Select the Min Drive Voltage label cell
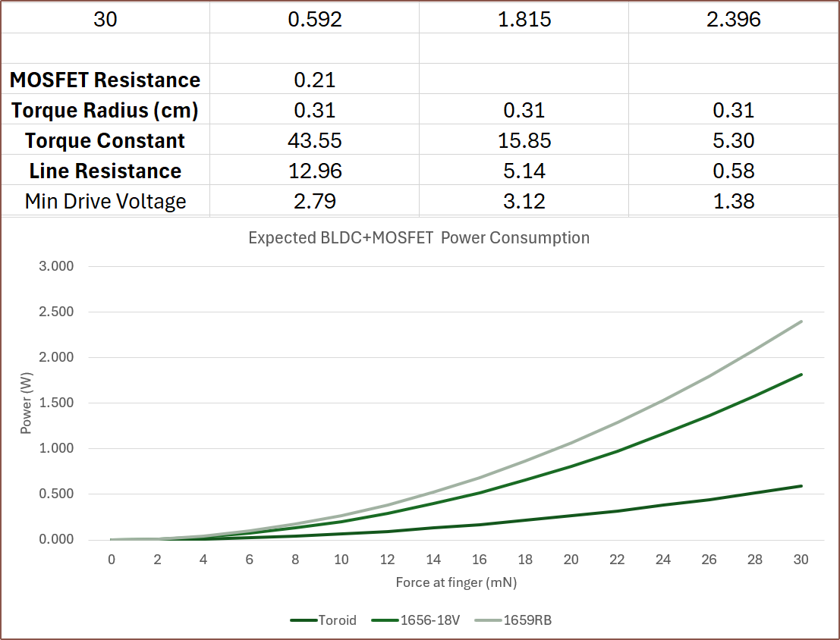840x640 pixels. [105, 202]
